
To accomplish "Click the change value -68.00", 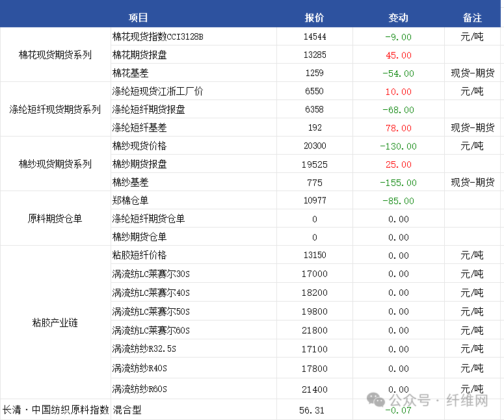I will tap(398, 110).
